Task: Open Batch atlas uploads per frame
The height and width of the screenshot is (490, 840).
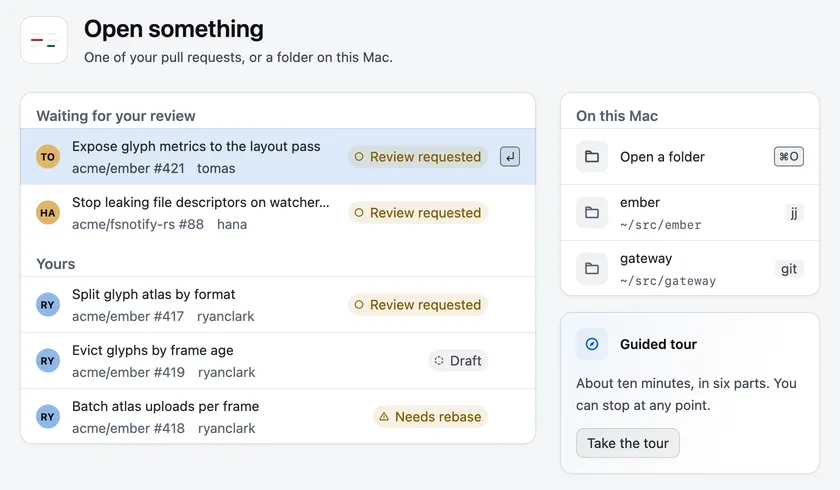Action: (x=278, y=417)
